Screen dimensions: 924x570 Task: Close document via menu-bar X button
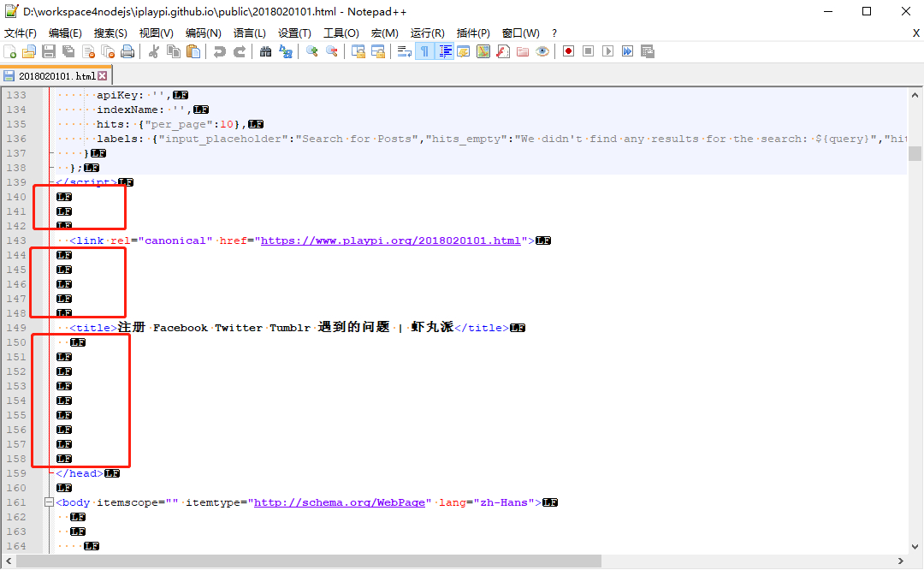pos(916,33)
